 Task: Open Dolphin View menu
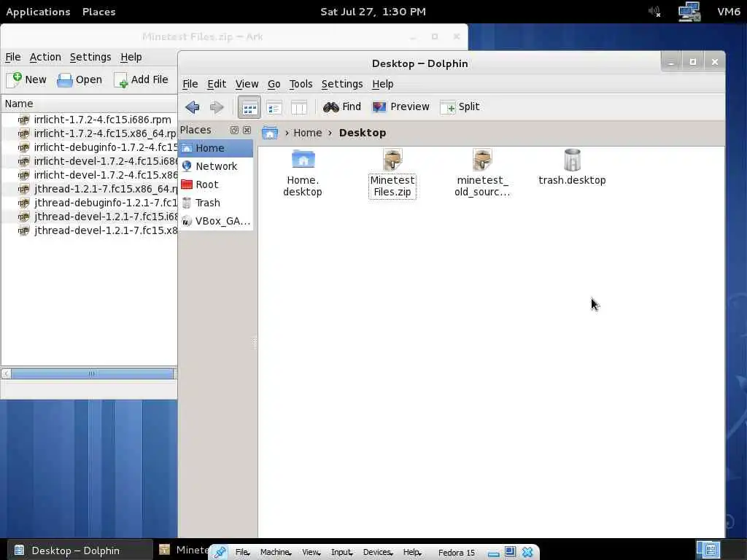pos(247,84)
